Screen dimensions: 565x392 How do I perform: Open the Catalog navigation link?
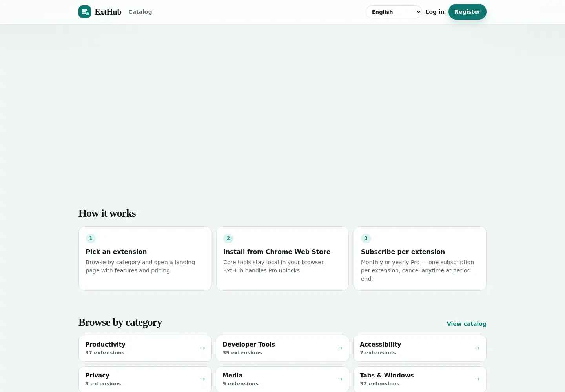[140, 12]
